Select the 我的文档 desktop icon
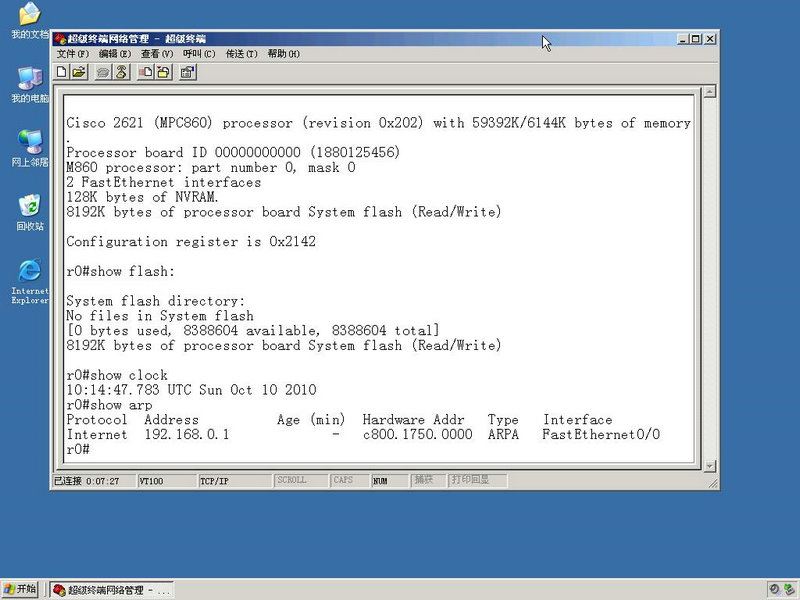 coord(30,20)
